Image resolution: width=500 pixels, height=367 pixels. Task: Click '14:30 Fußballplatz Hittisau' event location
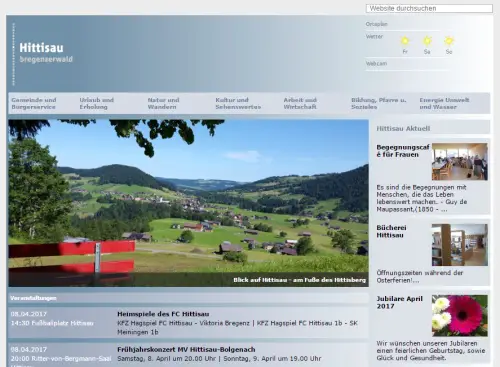point(52,323)
